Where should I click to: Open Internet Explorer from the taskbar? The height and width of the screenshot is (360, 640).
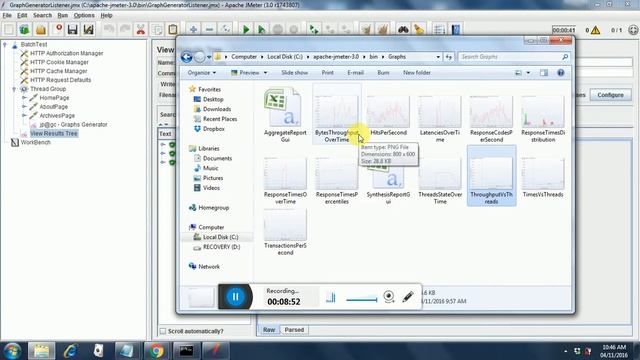pos(71,351)
